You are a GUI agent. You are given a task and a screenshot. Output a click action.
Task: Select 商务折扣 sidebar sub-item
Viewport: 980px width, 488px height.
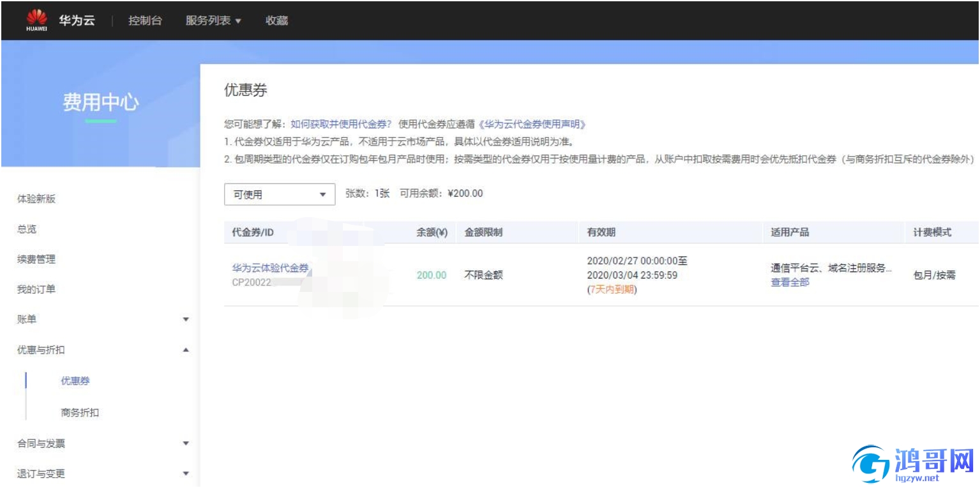80,413
